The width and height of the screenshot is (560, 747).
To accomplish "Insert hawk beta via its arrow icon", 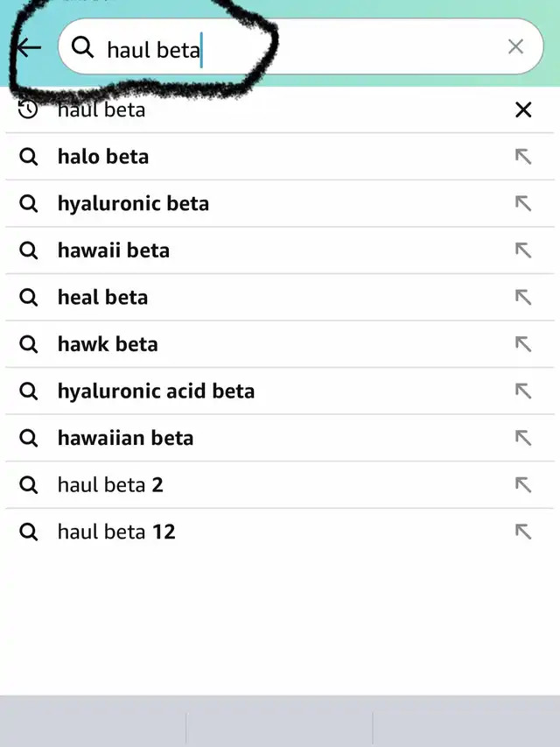I will click(523, 344).
